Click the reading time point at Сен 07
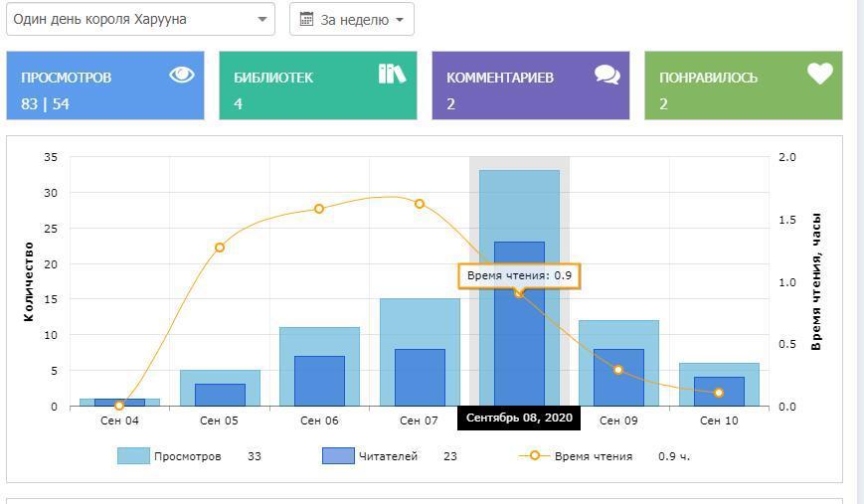 (x=420, y=204)
